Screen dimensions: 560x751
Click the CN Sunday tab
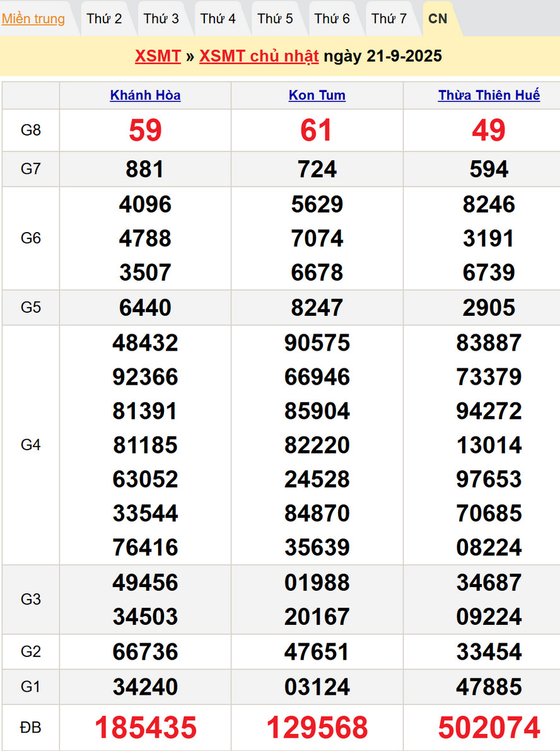tap(438, 19)
